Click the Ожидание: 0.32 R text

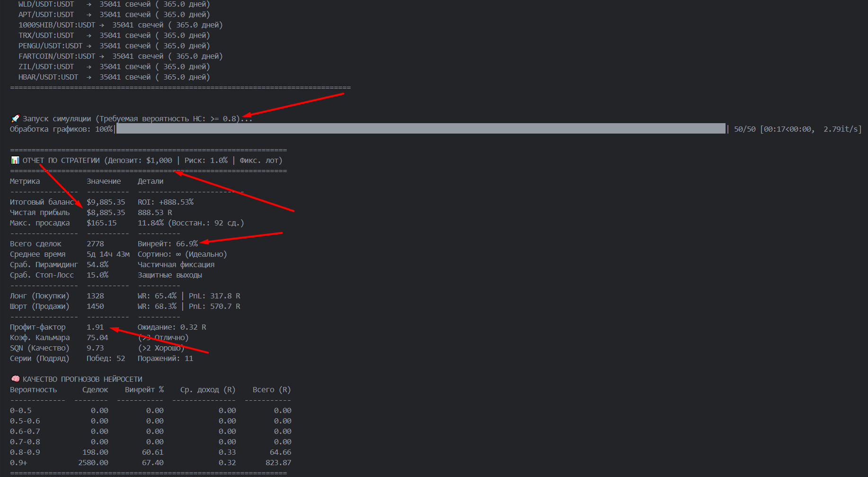click(x=172, y=327)
